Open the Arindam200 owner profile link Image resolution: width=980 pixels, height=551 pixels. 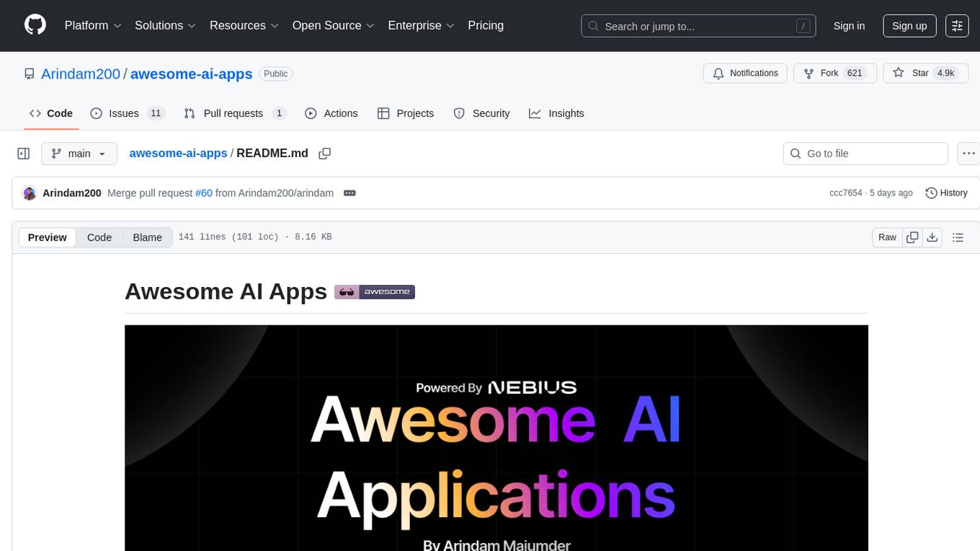pos(81,74)
